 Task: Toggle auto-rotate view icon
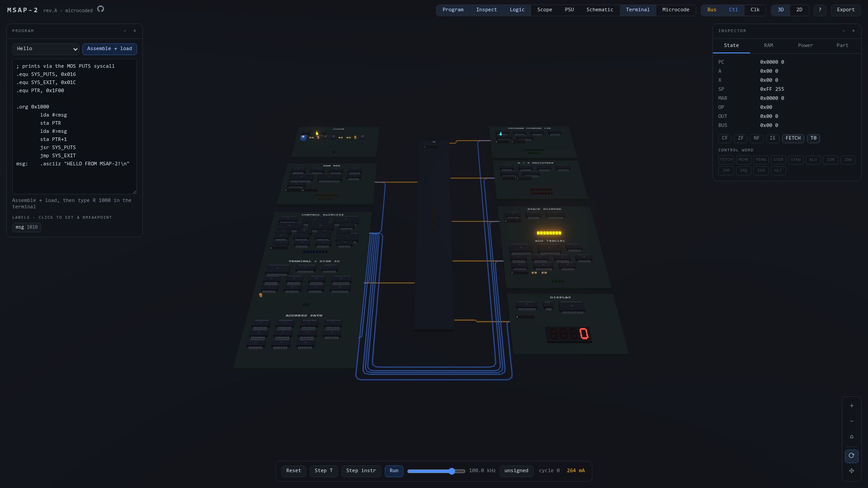pos(852,456)
